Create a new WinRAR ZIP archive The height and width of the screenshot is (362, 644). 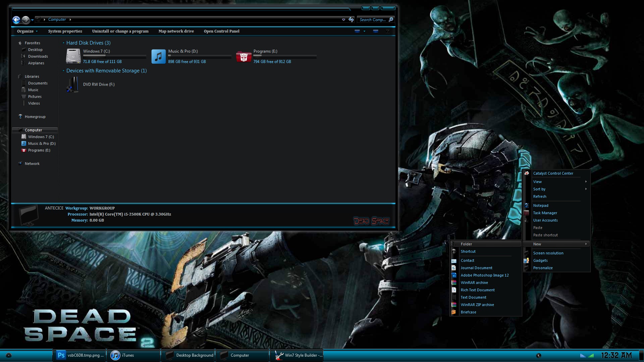(486, 305)
